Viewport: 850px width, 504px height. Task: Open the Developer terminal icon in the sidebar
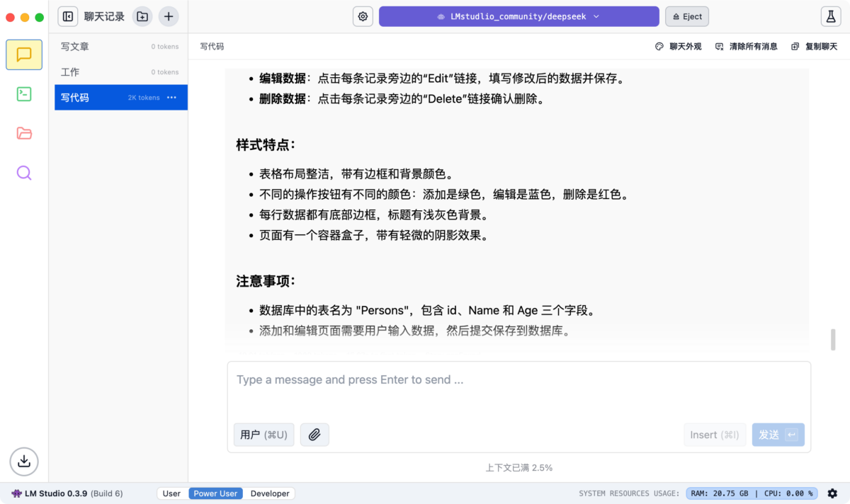pos(24,93)
